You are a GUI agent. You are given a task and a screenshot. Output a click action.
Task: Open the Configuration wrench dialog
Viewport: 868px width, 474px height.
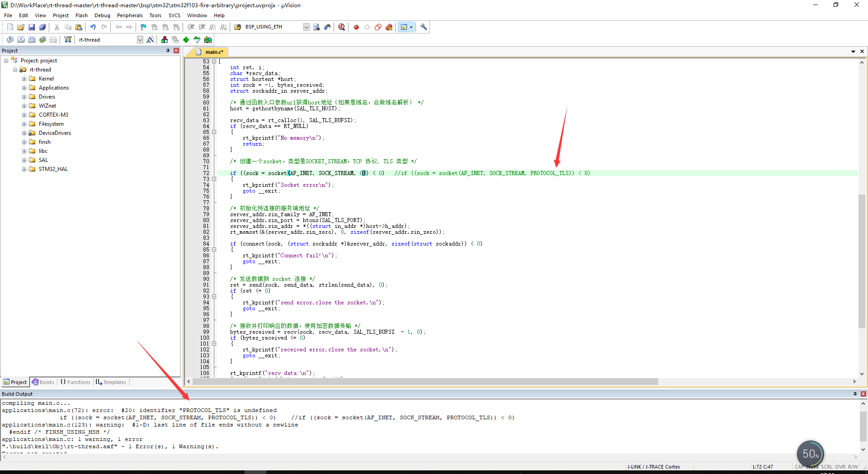(423, 27)
